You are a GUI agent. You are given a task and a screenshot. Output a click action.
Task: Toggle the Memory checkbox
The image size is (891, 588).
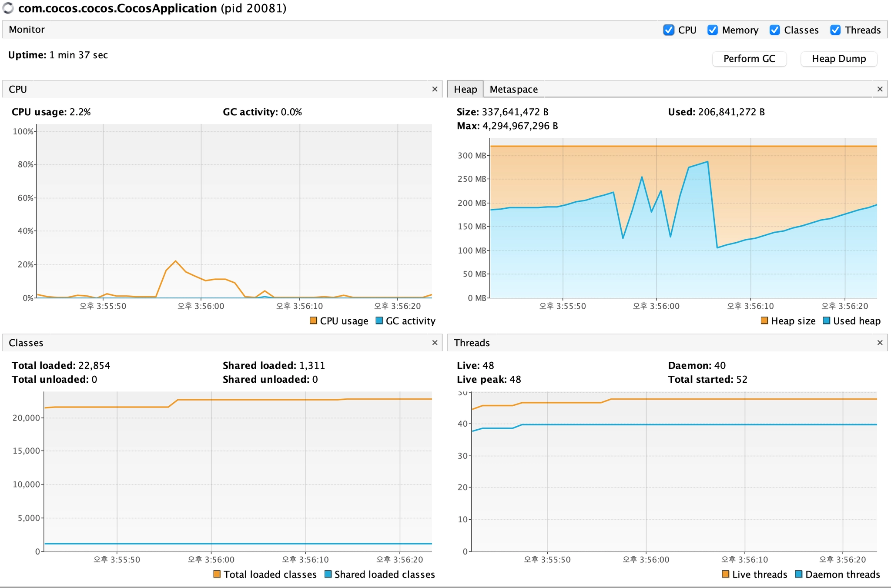pyautogui.click(x=713, y=30)
